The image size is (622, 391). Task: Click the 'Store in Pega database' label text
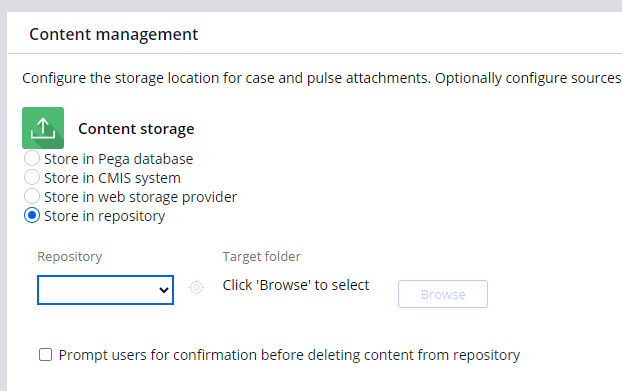tap(119, 159)
